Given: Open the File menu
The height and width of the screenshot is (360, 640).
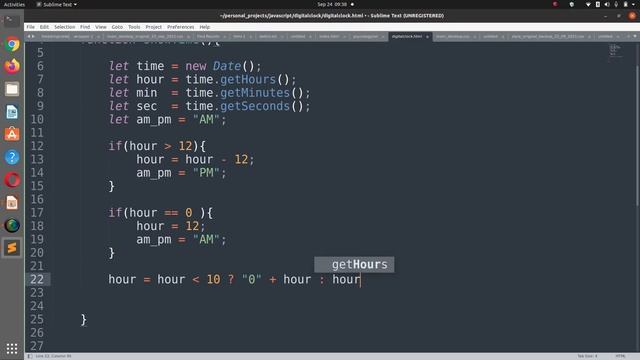Looking at the screenshot, I should point(31,27).
